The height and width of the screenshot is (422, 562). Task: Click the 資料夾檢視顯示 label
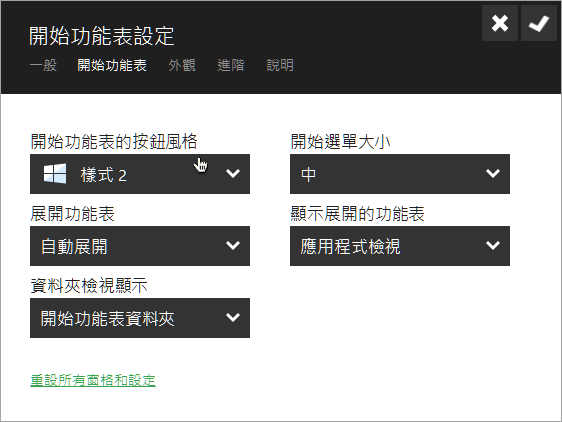point(89,286)
